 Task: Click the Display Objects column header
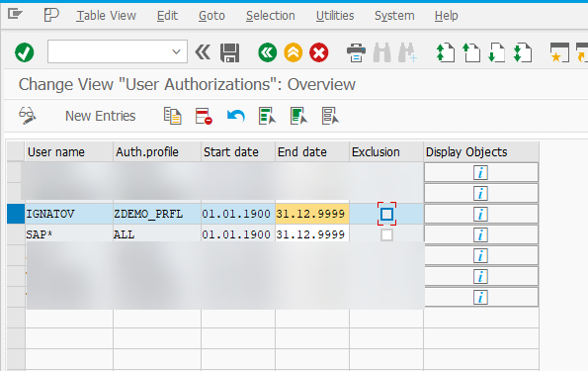coord(481,151)
